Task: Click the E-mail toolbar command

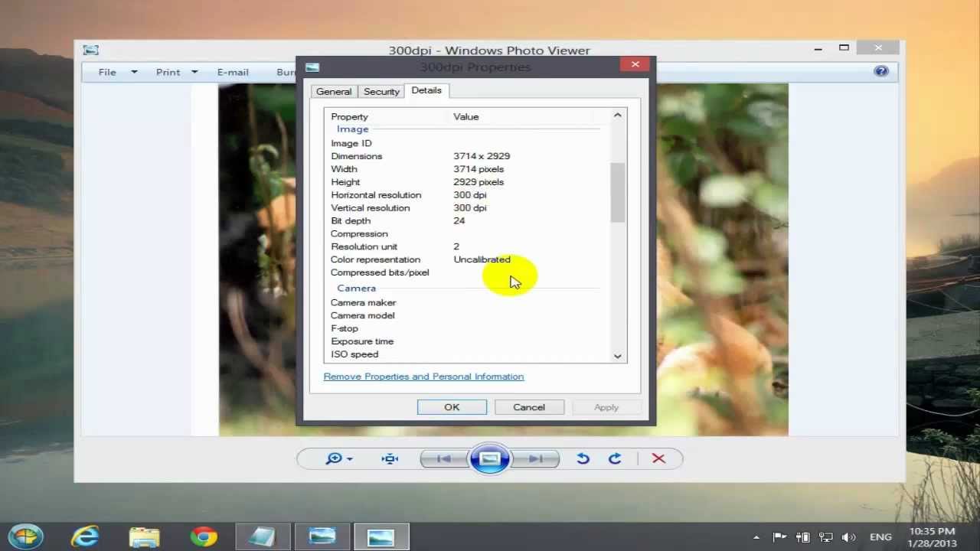Action: [x=233, y=72]
